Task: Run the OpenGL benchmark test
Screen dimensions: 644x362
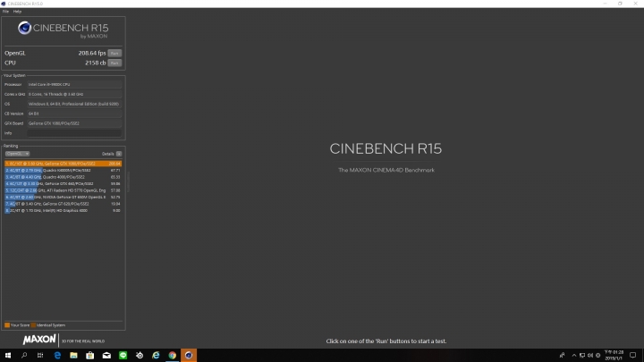Action: (114, 53)
